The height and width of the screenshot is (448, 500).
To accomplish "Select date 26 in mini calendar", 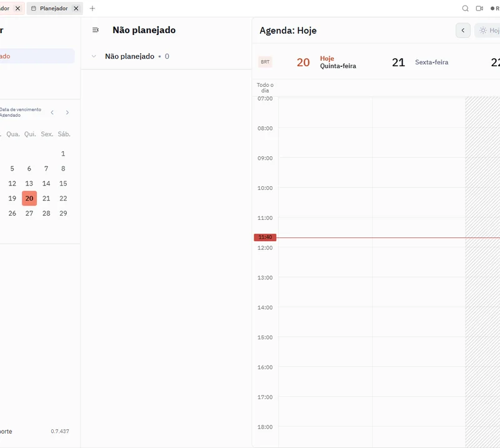I will [12, 213].
